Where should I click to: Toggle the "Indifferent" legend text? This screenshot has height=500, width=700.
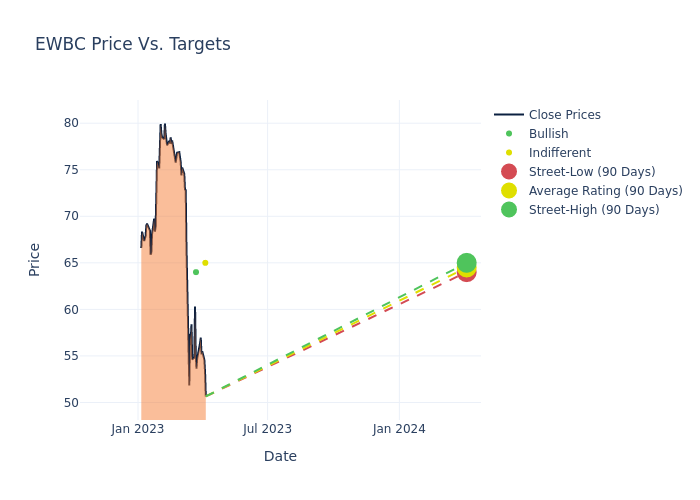pos(559,153)
